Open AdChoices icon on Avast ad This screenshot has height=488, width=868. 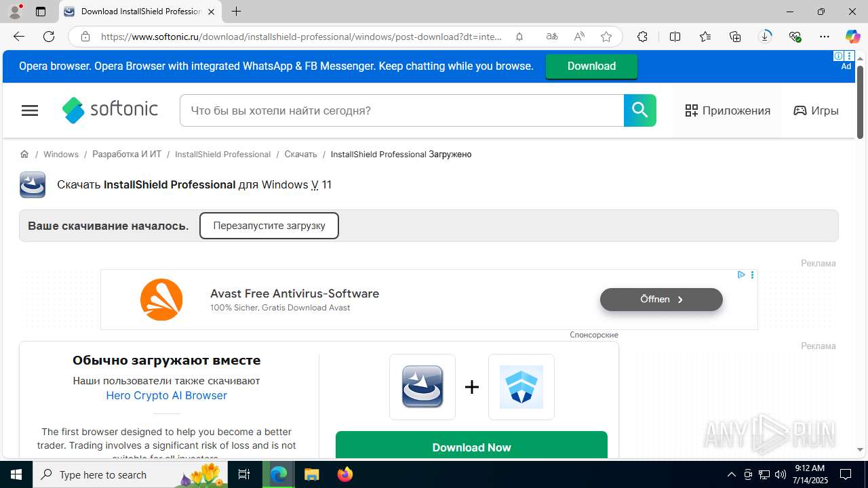741,274
